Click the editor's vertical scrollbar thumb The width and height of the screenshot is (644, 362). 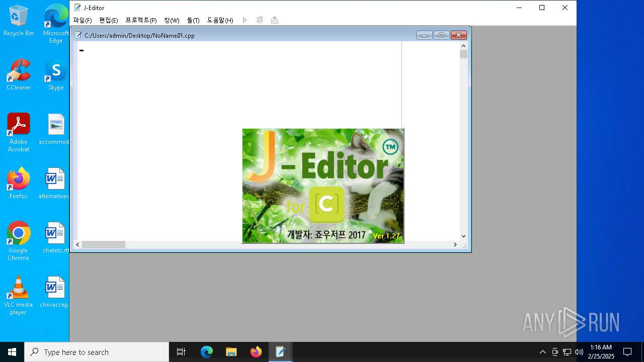[x=463, y=54]
